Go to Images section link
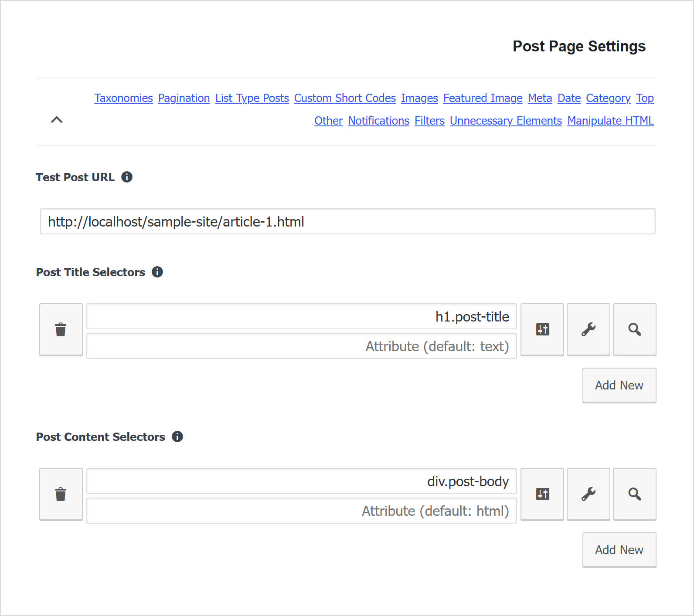The image size is (694, 616). [x=419, y=98]
